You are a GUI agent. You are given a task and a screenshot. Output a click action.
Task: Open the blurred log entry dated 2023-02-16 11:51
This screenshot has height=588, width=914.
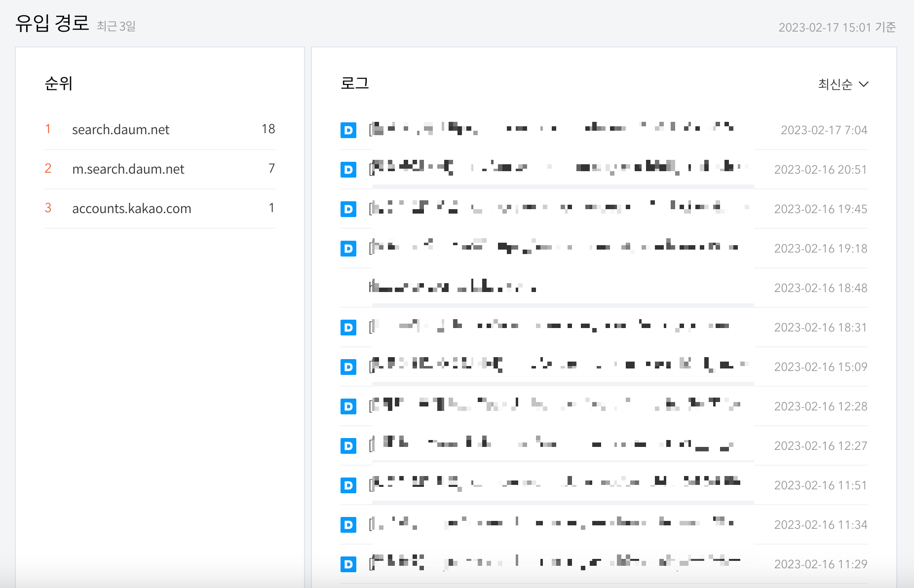[x=555, y=483]
